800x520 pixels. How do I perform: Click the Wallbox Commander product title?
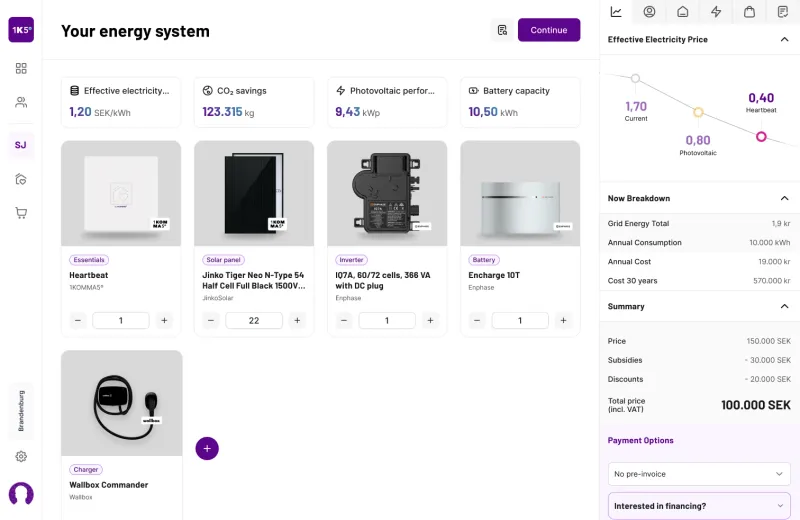coord(109,485)
